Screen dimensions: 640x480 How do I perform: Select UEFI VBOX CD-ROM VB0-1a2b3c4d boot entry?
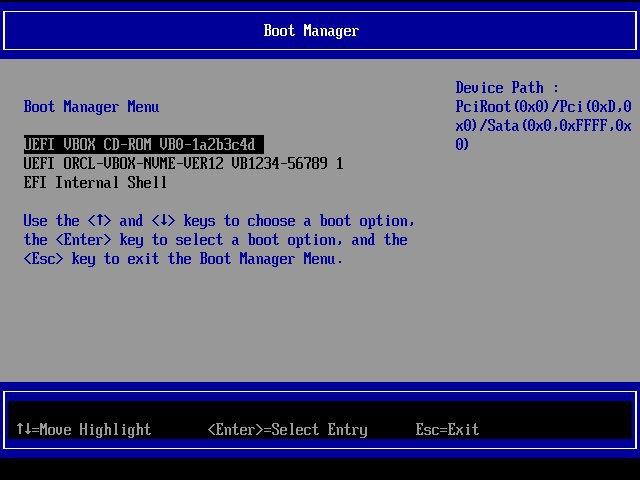pyautogui.click(x=144, y=144)
